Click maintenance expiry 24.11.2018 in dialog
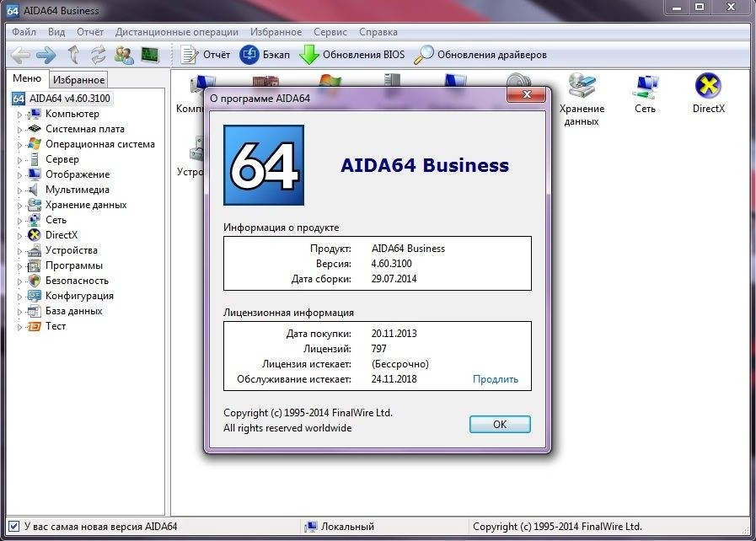This screenshot has height=541, width=756. [394, 378]
